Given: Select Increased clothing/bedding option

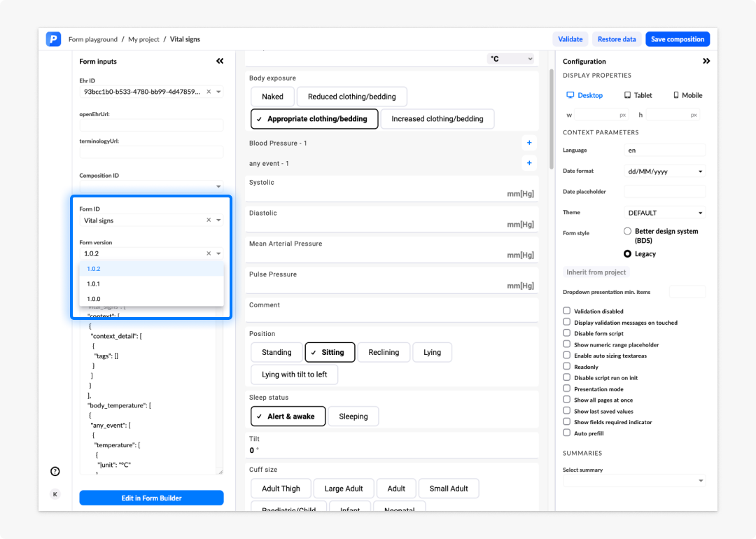Looking at the screenshot, I should pos(437,118).
